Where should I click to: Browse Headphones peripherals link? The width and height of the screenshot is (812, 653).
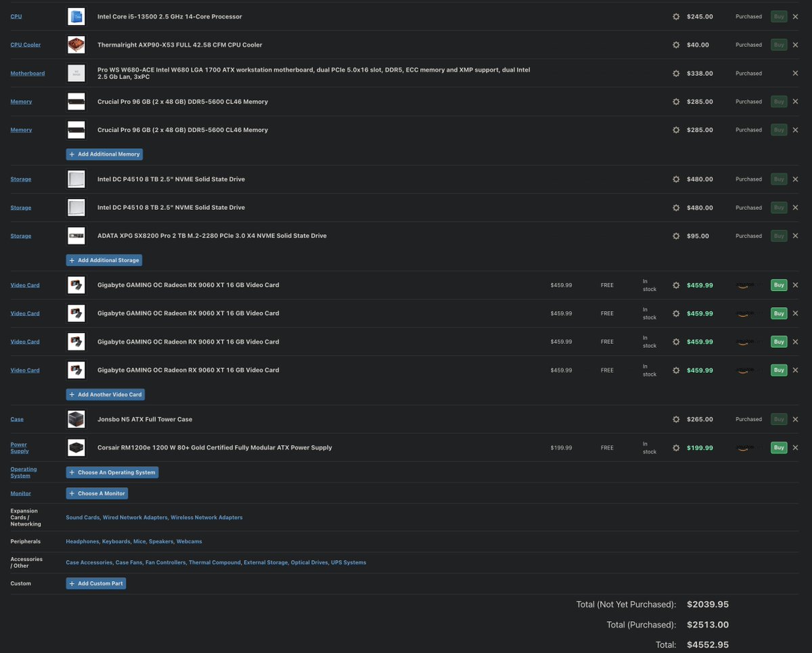tap(82, 541)
